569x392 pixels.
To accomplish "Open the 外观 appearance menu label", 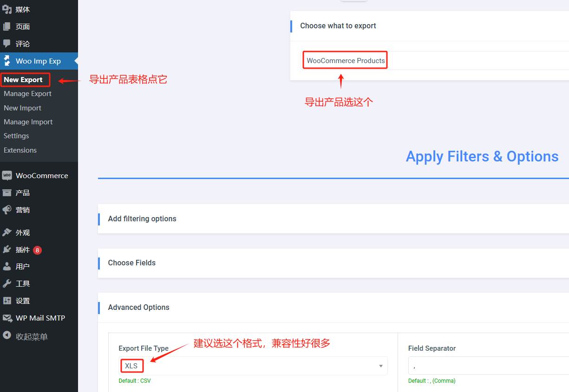I will point(23,232).
